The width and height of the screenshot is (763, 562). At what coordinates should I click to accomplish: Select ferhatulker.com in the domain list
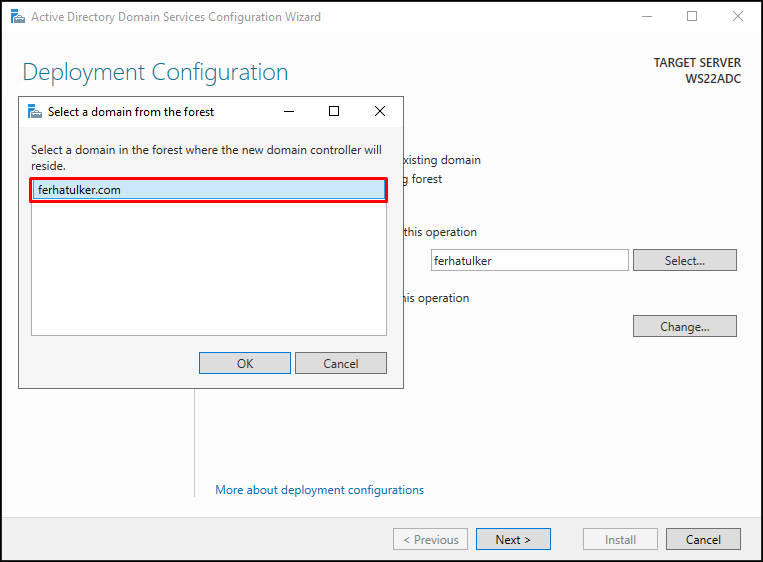click(x=209, y=190)
